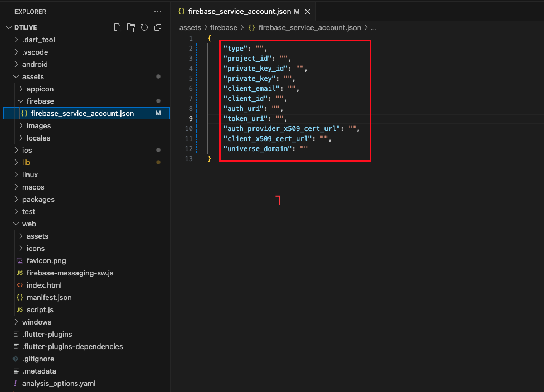Viewport: 544px width, 392px height.
Task: Select the firebase_service_account.json editor tab
Action: (243, 12)
